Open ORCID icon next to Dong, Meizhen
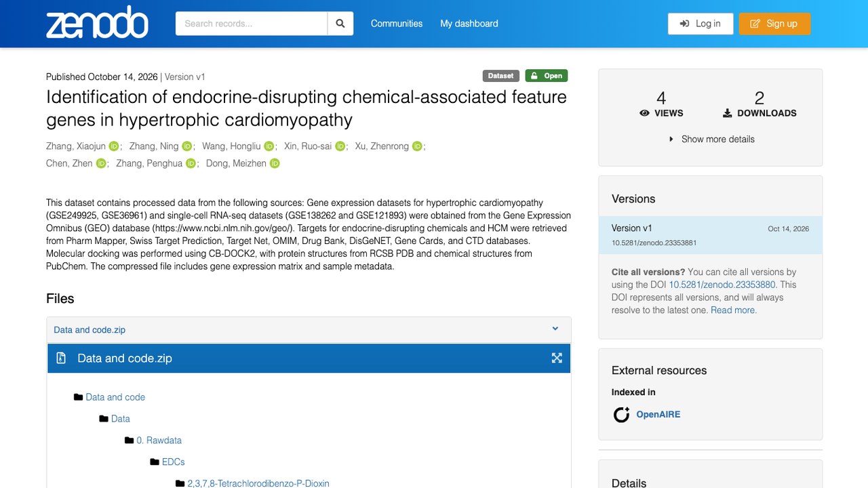Image resolution: width=868 pixels, height=488 pixels. [275, 163]
